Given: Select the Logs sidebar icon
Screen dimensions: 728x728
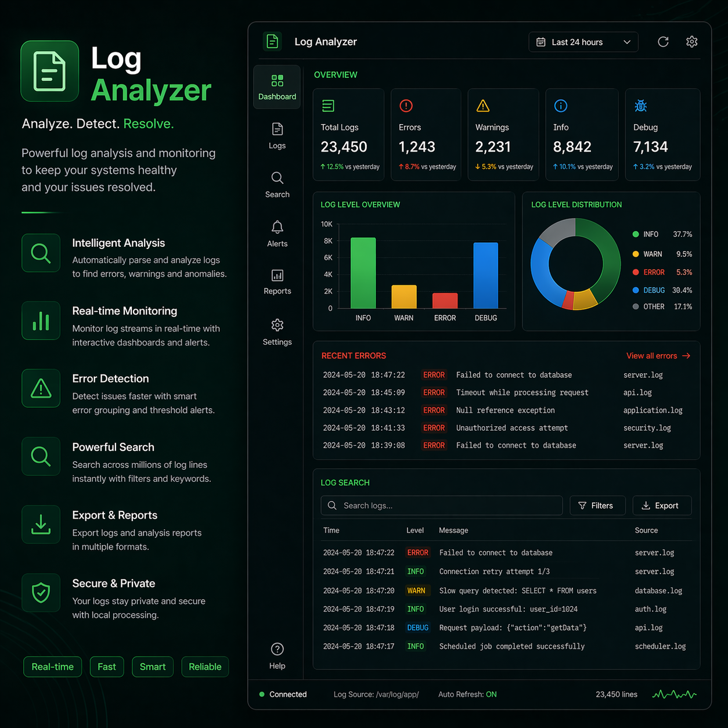Looking at the screenshot, I should (x=277, y=135).
